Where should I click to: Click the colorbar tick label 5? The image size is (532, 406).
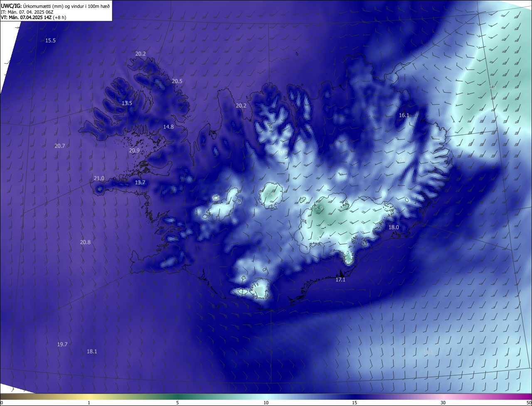(x=177, y=403)
